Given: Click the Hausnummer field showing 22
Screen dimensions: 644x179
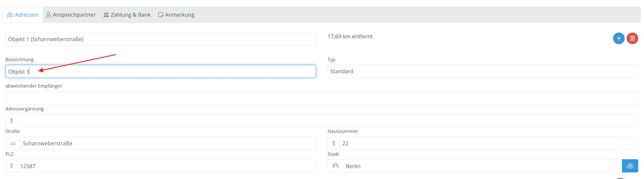Looking at the screenshot, I should pos(489,143).
